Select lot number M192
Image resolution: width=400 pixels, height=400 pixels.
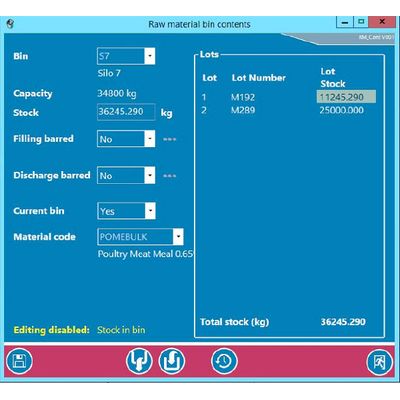243,97
